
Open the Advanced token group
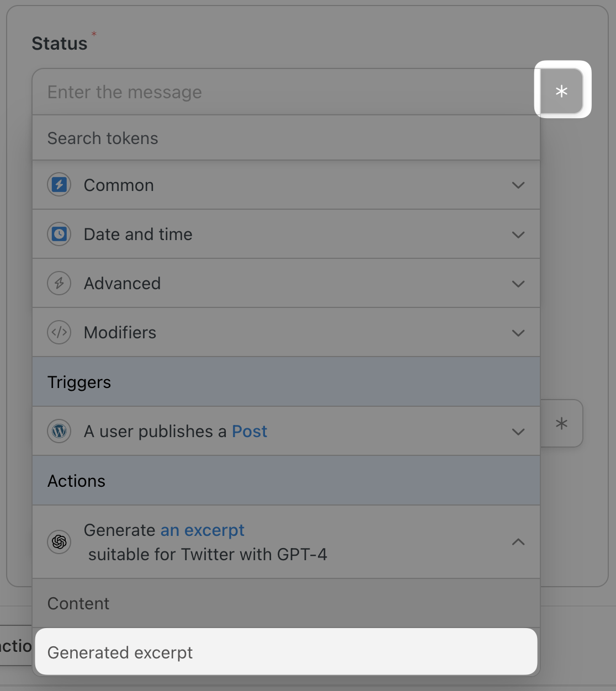(286, 283)
